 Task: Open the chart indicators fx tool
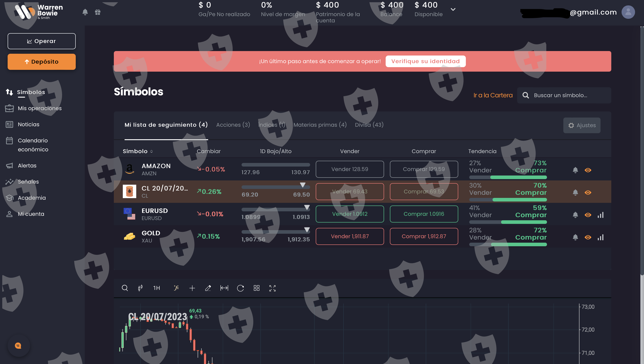(x=176, y=288)
